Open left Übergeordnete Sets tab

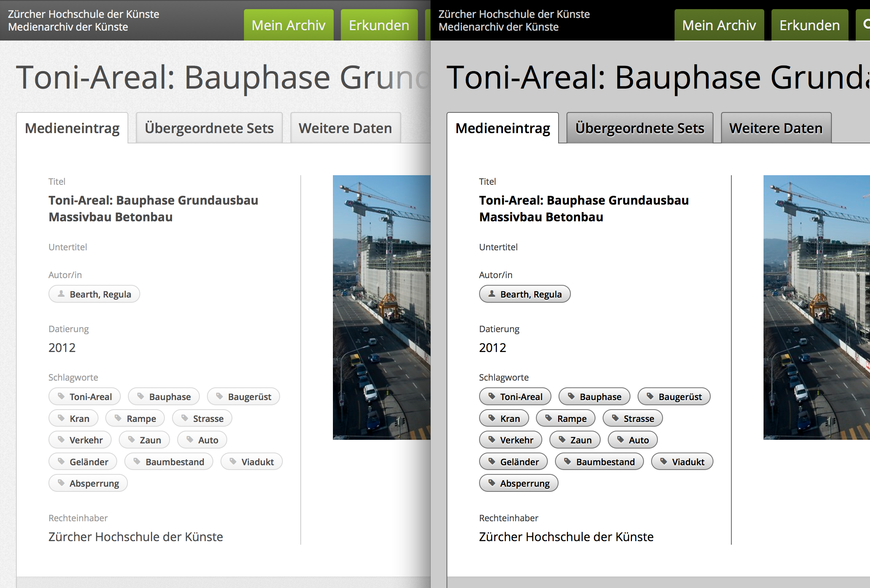point(209,128)
